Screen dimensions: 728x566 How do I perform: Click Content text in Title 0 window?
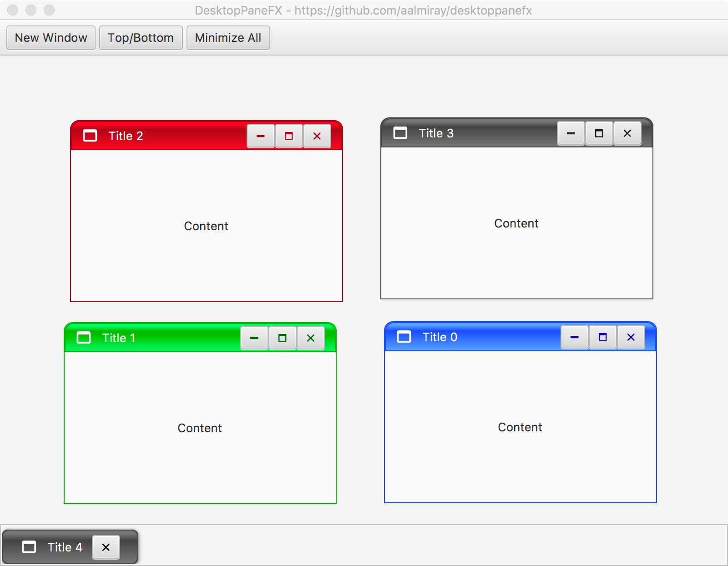point(520,427)
